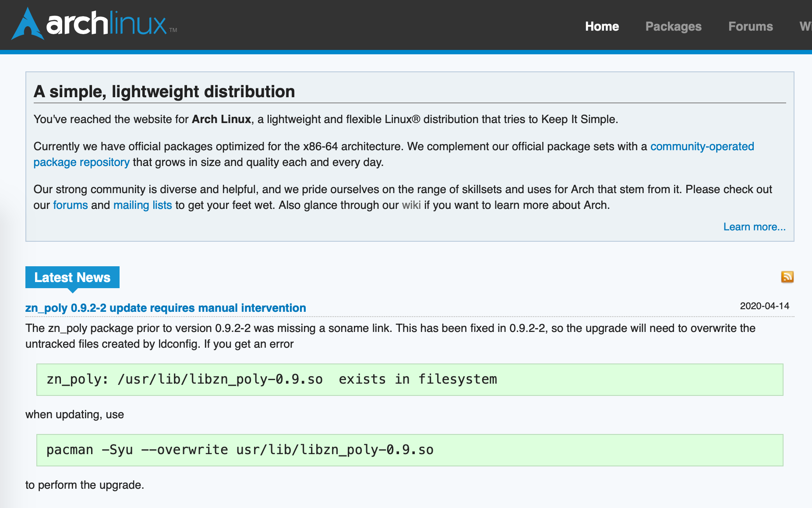Click the 2020-04-14 news date
This screenshot has height=508, width=812.
click(x=764, y=306)
